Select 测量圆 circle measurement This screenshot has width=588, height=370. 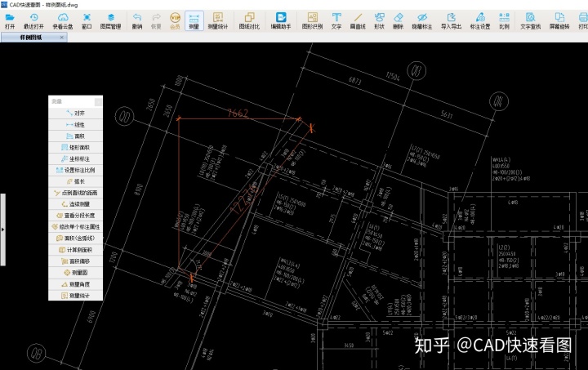(x=75, y=273)
